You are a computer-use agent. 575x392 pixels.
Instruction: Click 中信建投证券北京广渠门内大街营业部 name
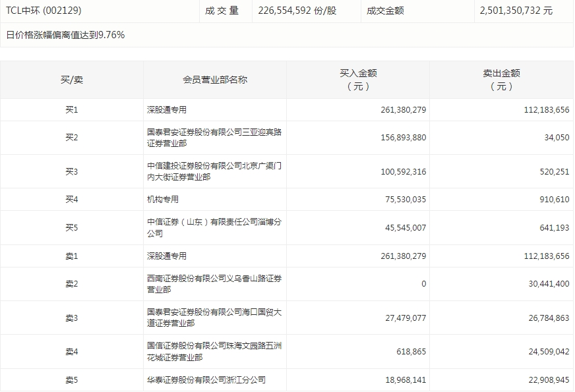click(x=214, y=171)
